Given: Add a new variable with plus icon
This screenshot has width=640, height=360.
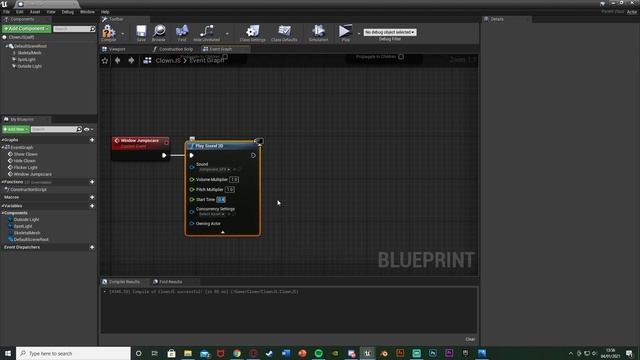Looking at the screenshot, I should click(x=92, y=206).
